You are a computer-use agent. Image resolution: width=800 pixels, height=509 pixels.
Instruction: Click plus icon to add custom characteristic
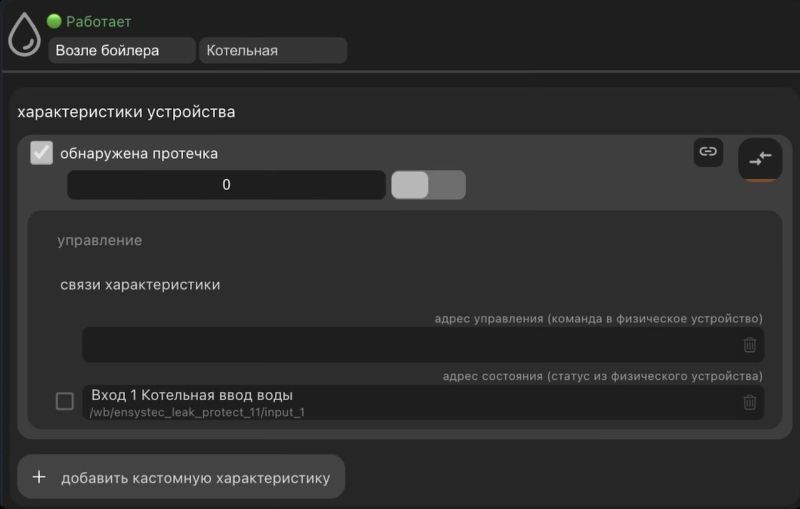pyautogui.click(x=39, y=477)
